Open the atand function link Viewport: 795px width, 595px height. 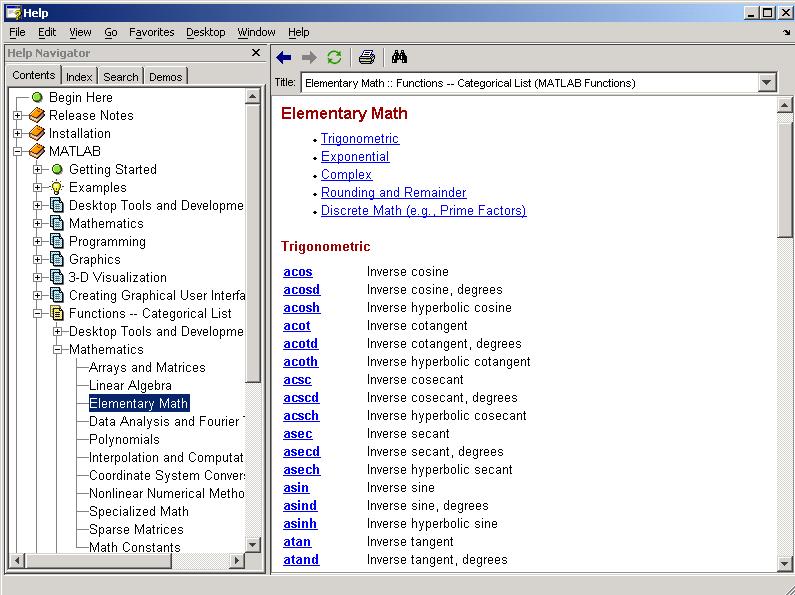pyautogui.click(x=301, y=560)
